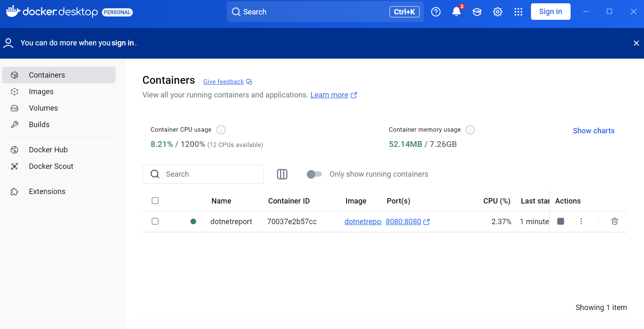This screenshot has width=644, height=329.
Task: Show info for Container CPU usage
Action: (221, 130)
